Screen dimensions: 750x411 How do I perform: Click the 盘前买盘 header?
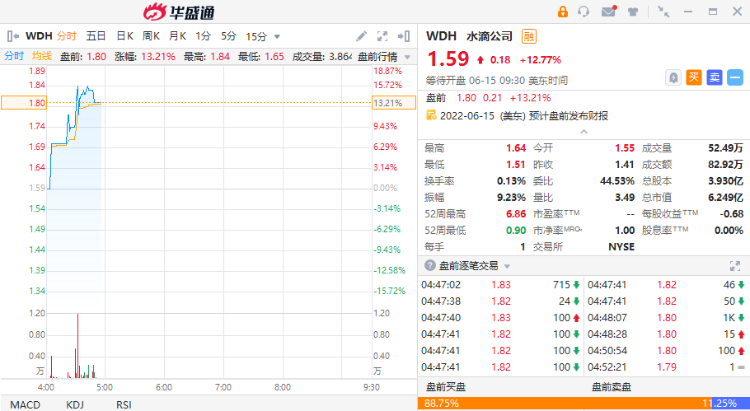[445, 387]
